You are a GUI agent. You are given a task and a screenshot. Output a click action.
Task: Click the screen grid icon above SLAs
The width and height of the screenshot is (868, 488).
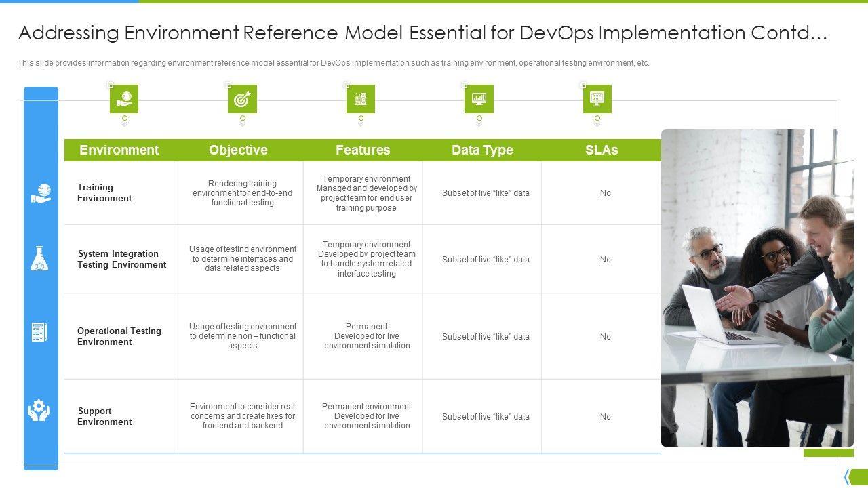pos(597,99)
